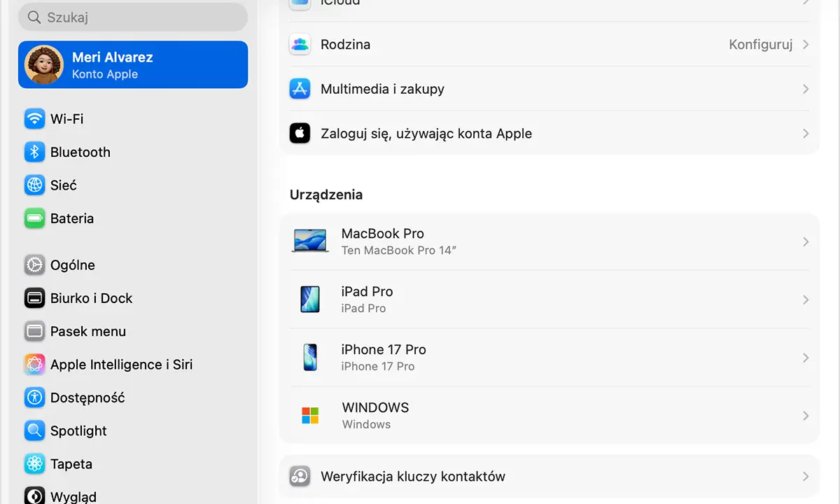Click 'iPad Pro' device title
840x504 pixels.
pos(367,291)
